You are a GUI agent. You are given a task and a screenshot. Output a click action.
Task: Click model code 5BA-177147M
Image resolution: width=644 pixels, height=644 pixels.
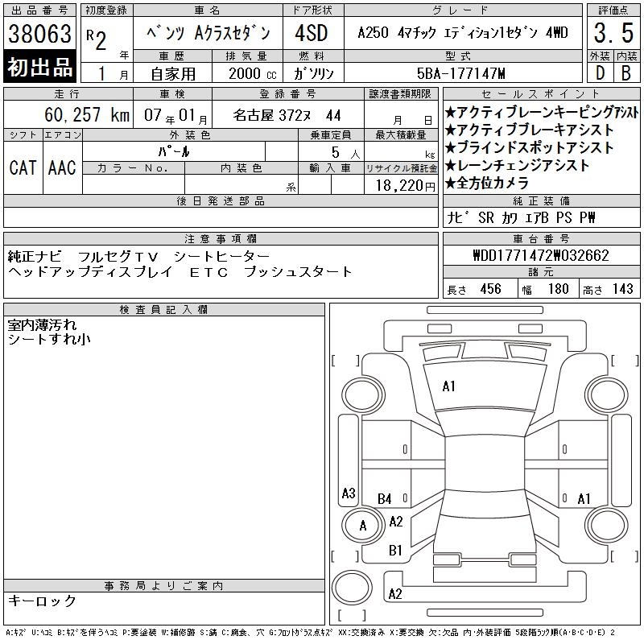(x=460, y=73)
